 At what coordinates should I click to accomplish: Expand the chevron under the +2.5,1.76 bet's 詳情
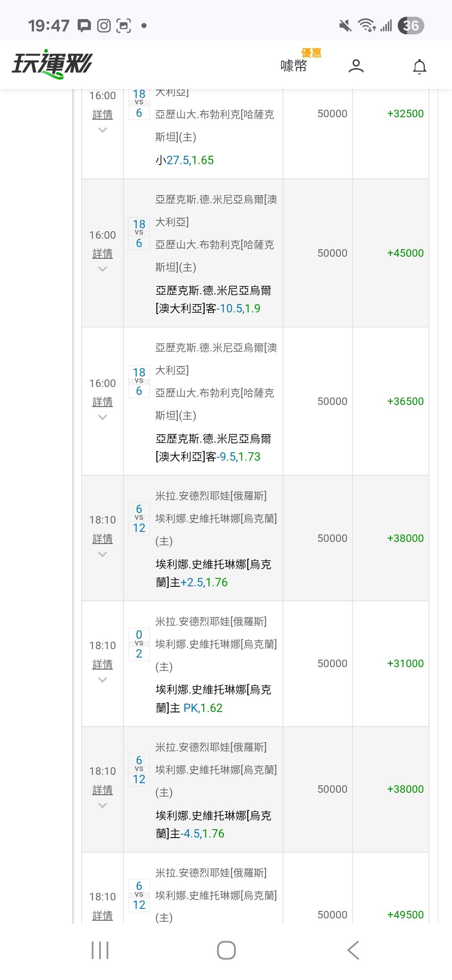point(103,554)
